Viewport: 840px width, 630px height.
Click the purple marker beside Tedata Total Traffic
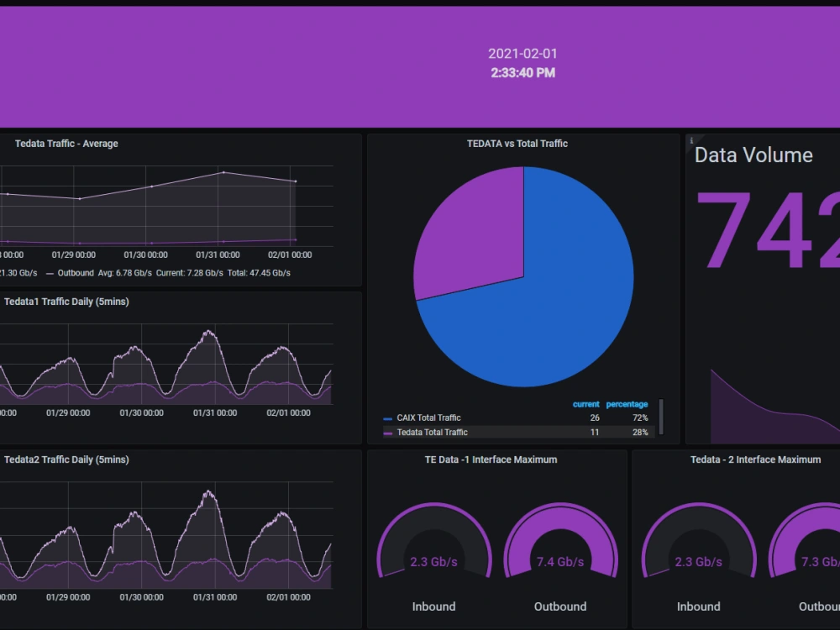coord(388,432)
